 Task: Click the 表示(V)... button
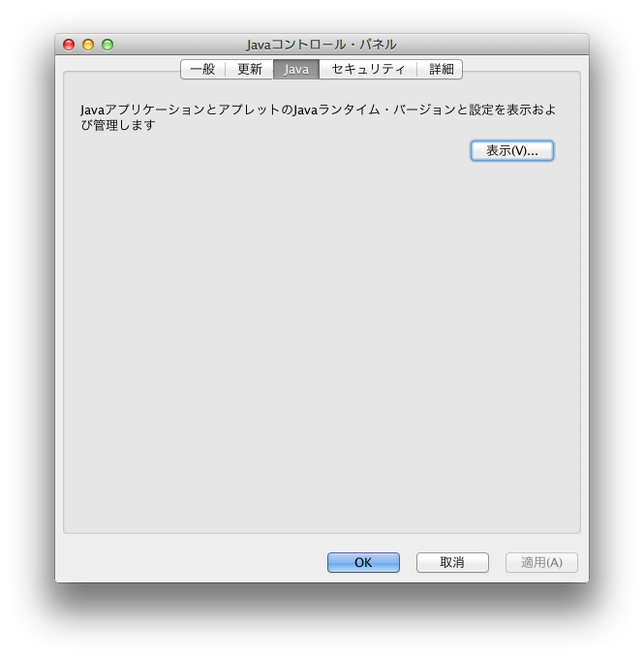pos(511,150)
